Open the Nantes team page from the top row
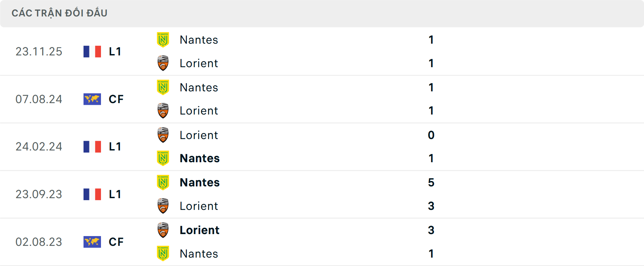This screenshot has width=644, height=266. click(199, 40)
